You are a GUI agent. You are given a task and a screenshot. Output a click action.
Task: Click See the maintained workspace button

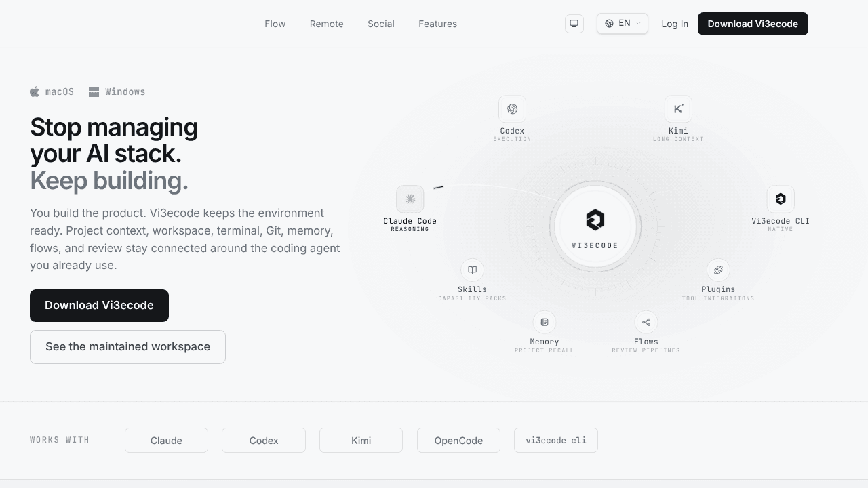(x=127, y=347)
